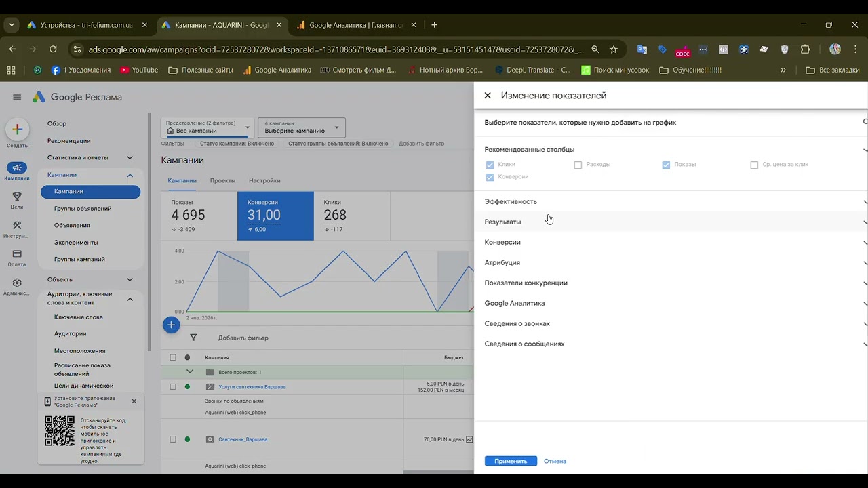
Task: Select all campaigns header checkbox
Action: (173, 357)
